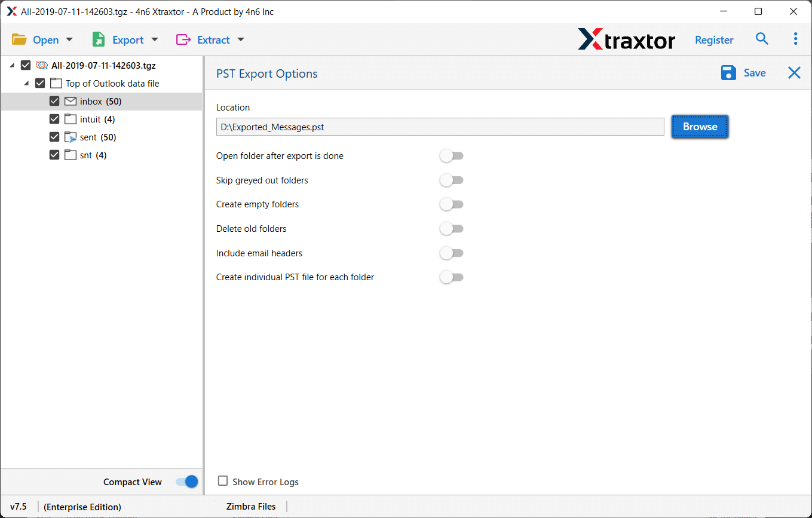Uncheck the inbox folder checkbox
This screenshot has width=812, height=518.
pos(54,102)
